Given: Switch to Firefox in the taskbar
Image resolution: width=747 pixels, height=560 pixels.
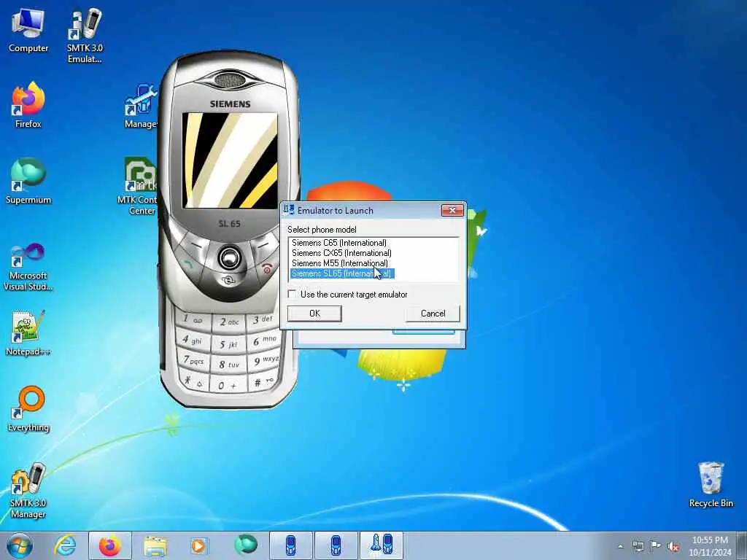Looking at the screenshot, I should pyautogui.click(x=110, y=545).
